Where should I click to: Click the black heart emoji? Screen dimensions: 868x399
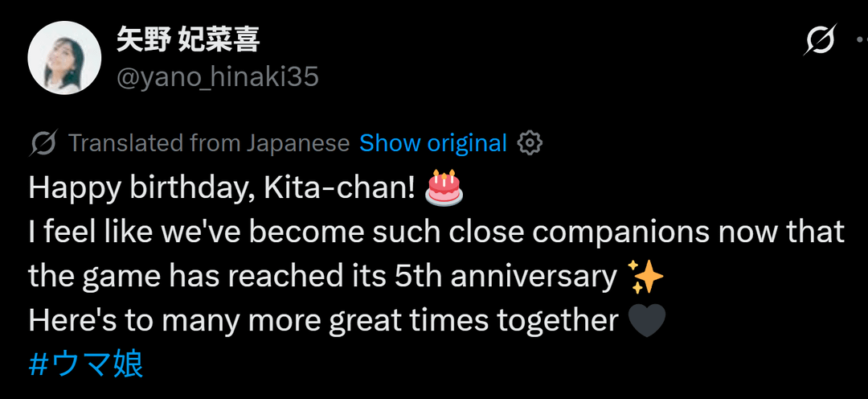click(646, 321)
